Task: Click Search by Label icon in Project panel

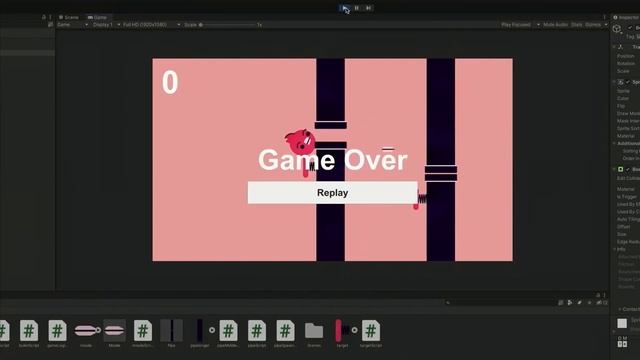Action: [x=579, y=302]
